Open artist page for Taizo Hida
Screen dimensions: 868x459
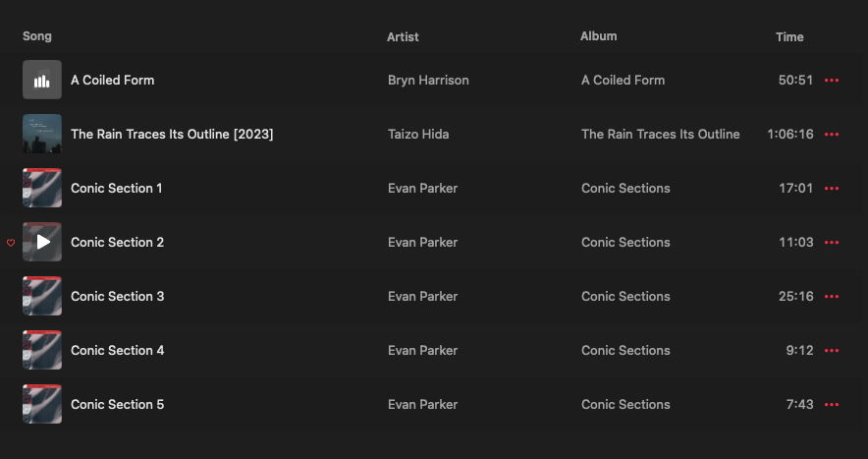418,135
